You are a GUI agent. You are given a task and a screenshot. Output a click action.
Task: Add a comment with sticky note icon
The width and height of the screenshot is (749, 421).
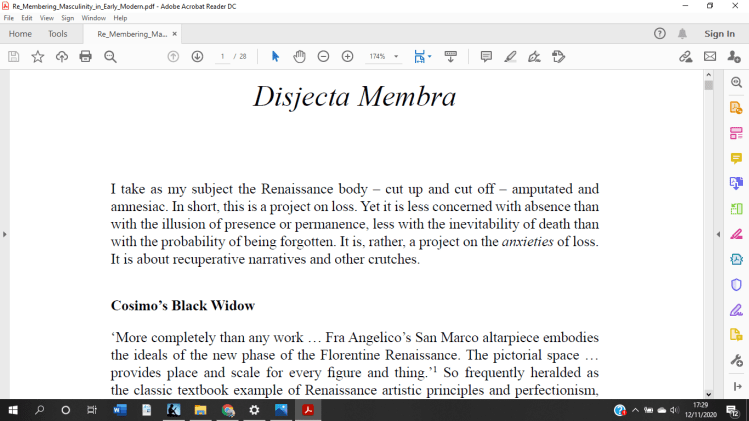[486, 57]
